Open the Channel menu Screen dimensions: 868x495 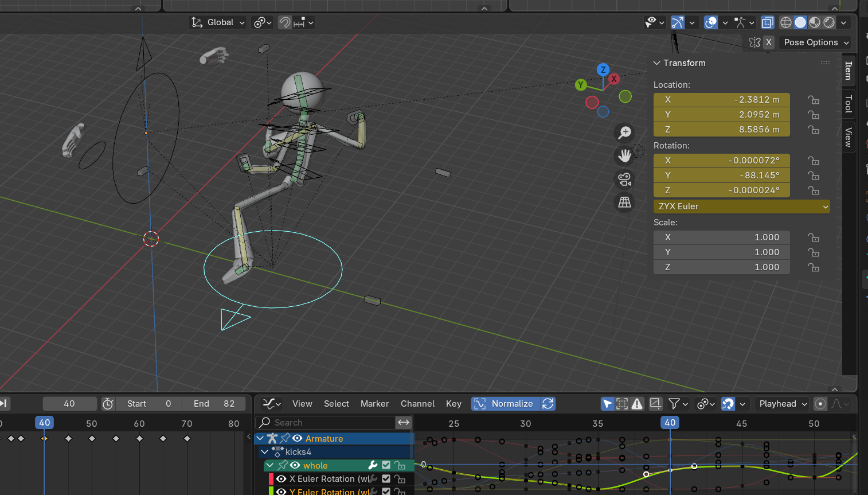coord(417,404)
